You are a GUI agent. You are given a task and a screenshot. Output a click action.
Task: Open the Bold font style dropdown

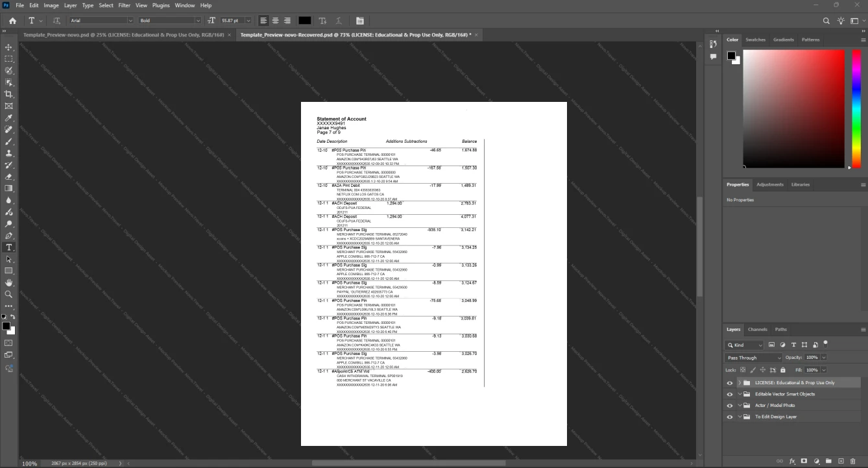tap(168, 21)
